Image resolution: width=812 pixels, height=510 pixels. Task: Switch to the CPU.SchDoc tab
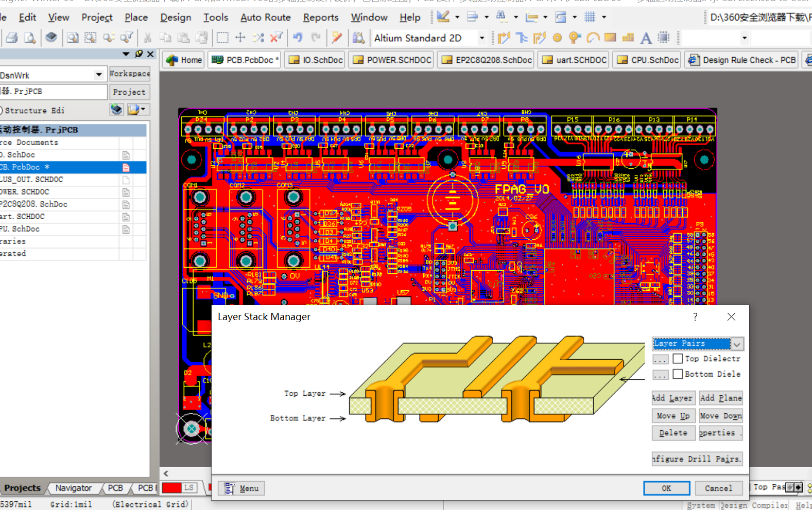point(647,60)
